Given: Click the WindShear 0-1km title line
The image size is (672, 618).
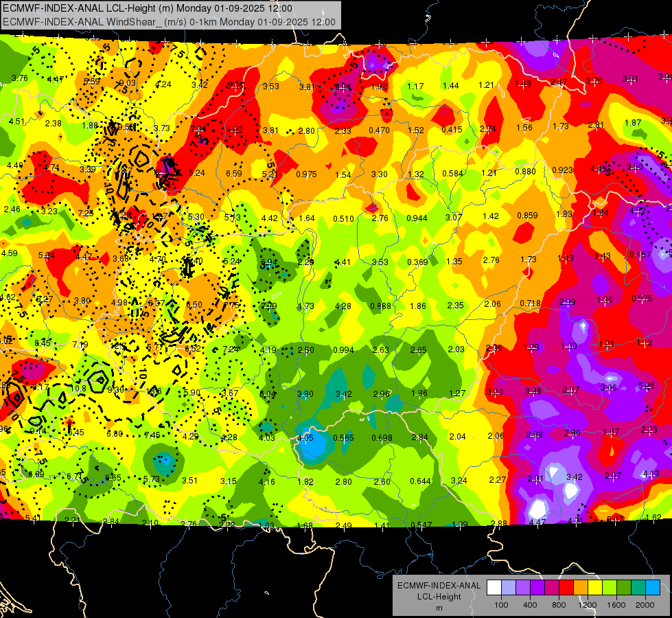Looking at the screenshot, I should click(x=169, y=22).
